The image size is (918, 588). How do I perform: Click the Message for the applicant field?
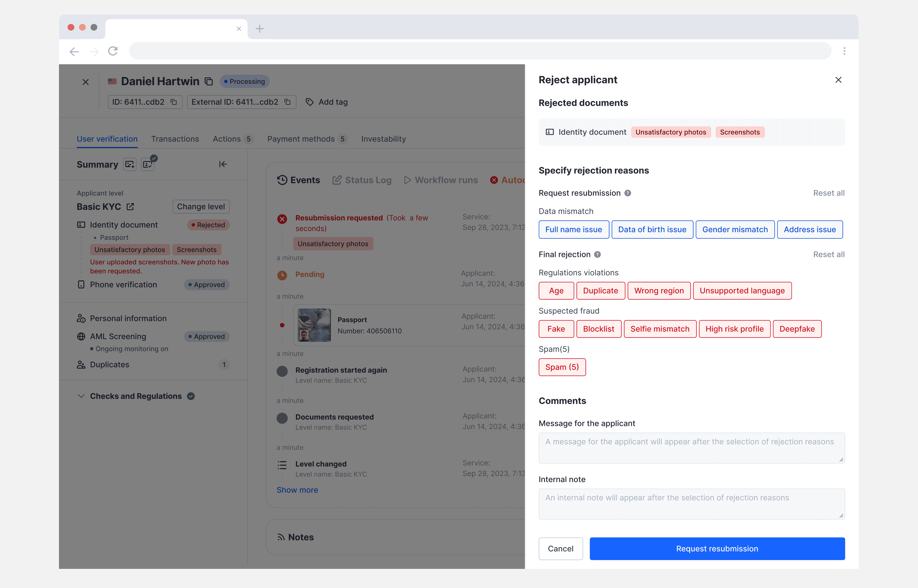click(x=692, y=448)
